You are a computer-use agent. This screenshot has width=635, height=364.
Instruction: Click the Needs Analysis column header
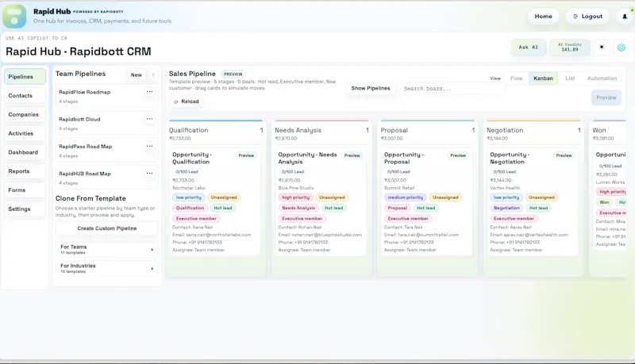[x=298, y=130]
